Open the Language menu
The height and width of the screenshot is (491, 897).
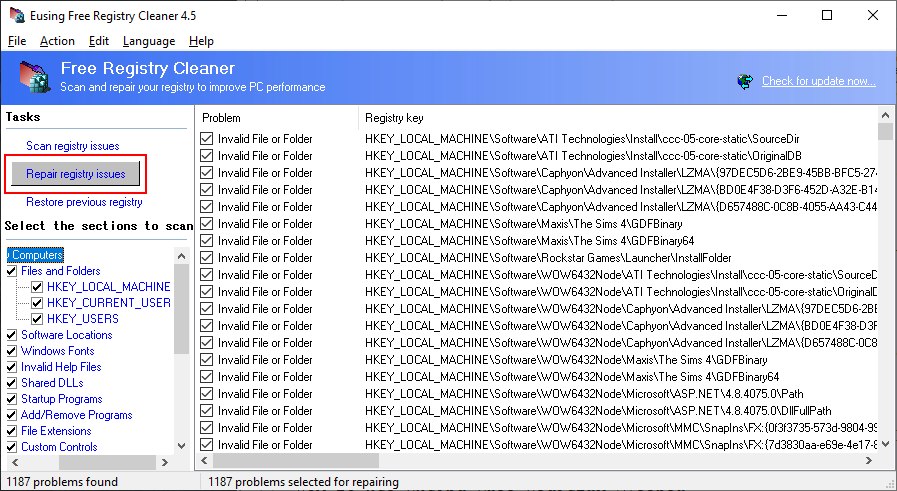[148, 41]
